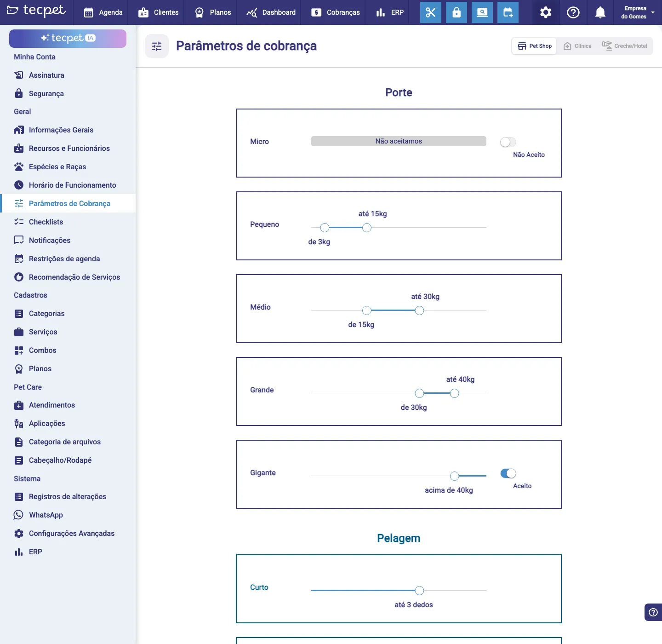662x644 pixels.
Task: Disable the Gigante Aceito toggle
Action: click(x=508, y=473)
